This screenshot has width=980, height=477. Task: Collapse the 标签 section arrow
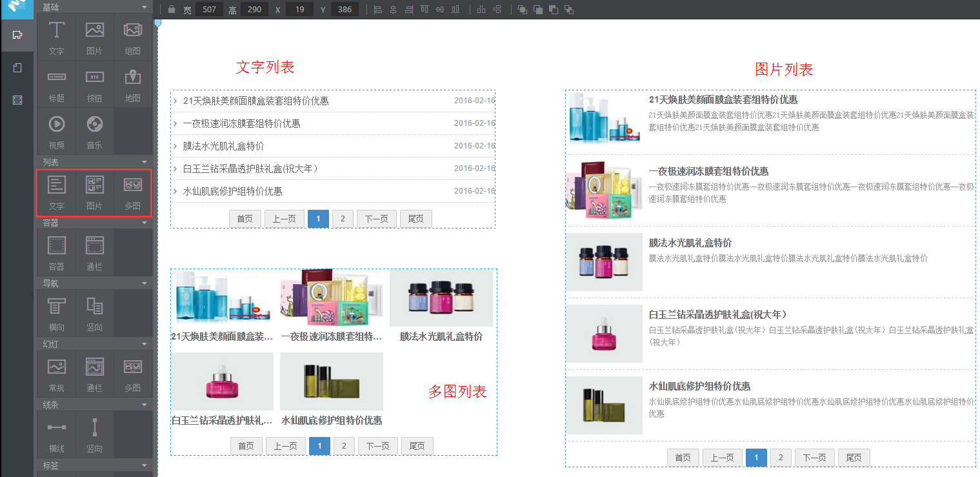pyautogui.click(x=145, y=465)
